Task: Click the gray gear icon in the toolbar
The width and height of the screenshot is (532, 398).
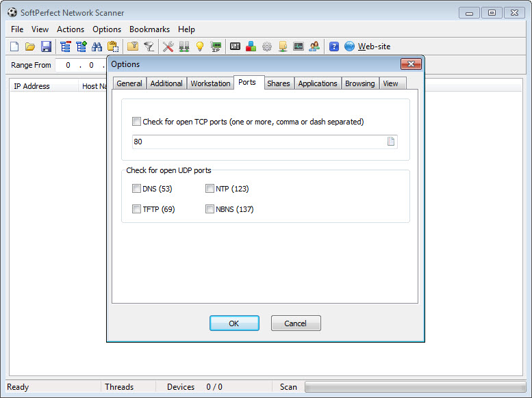Action: tap(267, 47)
